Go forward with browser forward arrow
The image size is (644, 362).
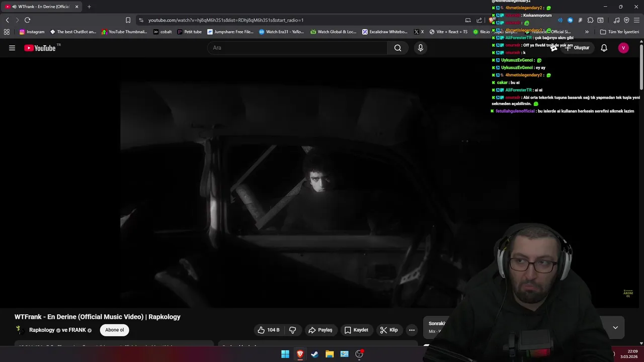coord(17,20)
